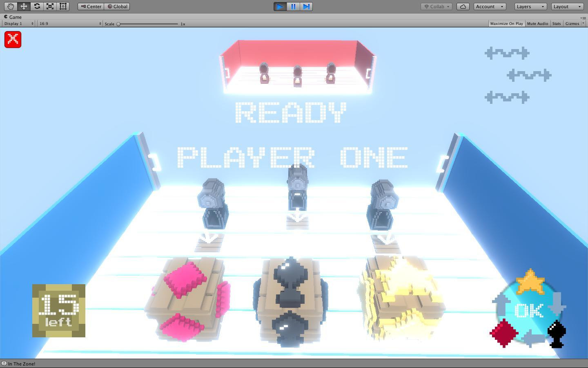Screen dimensions: 588x368
Task: Open the 16:9 aspect ratio dropdown
Action: click(x=70, y=24)
